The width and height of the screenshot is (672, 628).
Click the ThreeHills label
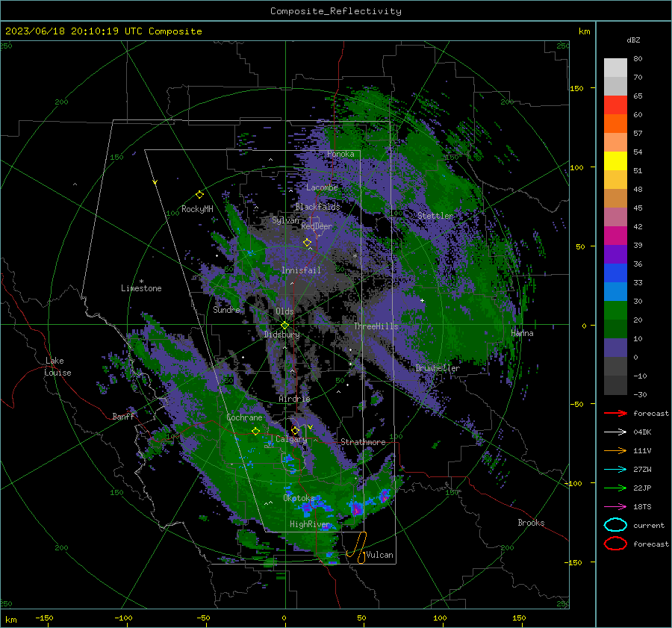[x=376, y=326]
